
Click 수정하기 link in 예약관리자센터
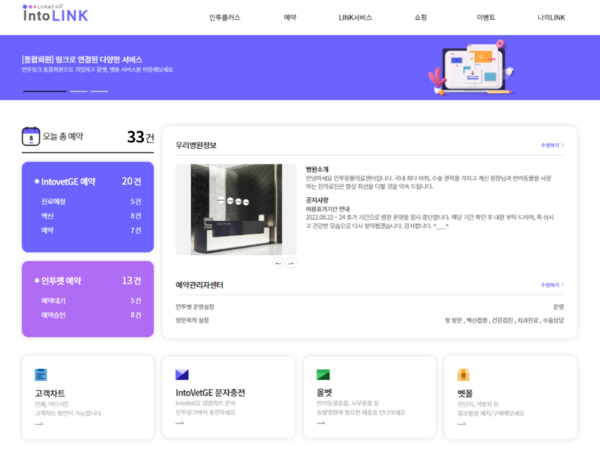[x=552, y=285]
